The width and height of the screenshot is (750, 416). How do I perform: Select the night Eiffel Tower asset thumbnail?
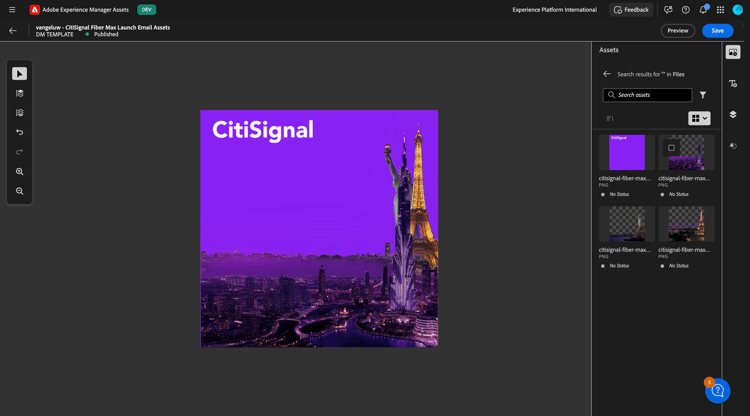[x=686, y=224]
